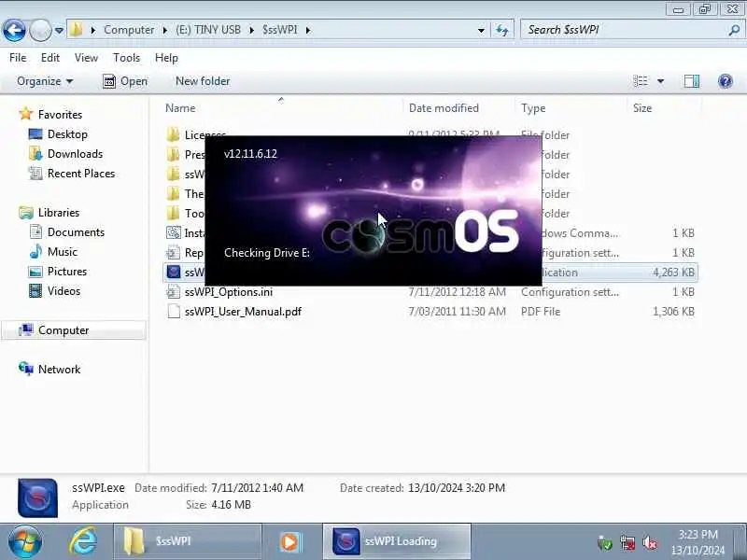Open the view options dropdown arrow
Viewport: 747px width, 560px height.
click(x=660, y=81)
